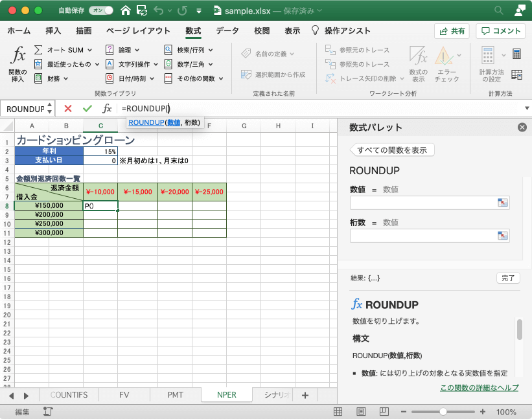The width and height of the screenshot is (532, 419).
Task: Expand the オート SUM dropdown arrow
Action: (90, 50)
